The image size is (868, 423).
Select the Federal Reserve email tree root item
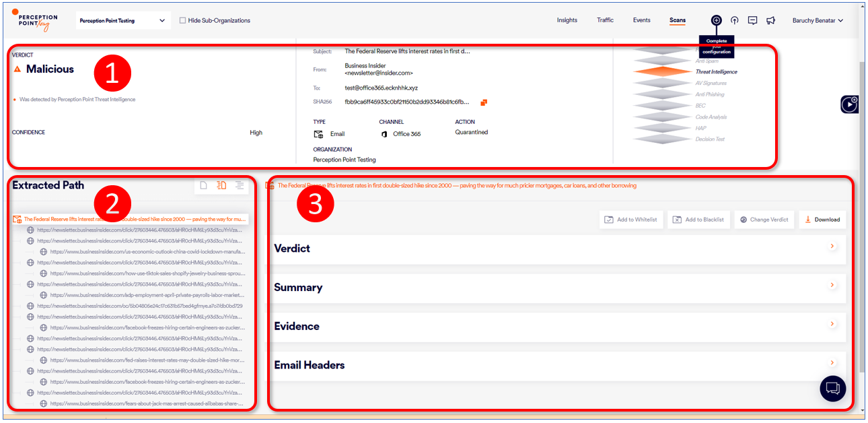coord(131,219)
